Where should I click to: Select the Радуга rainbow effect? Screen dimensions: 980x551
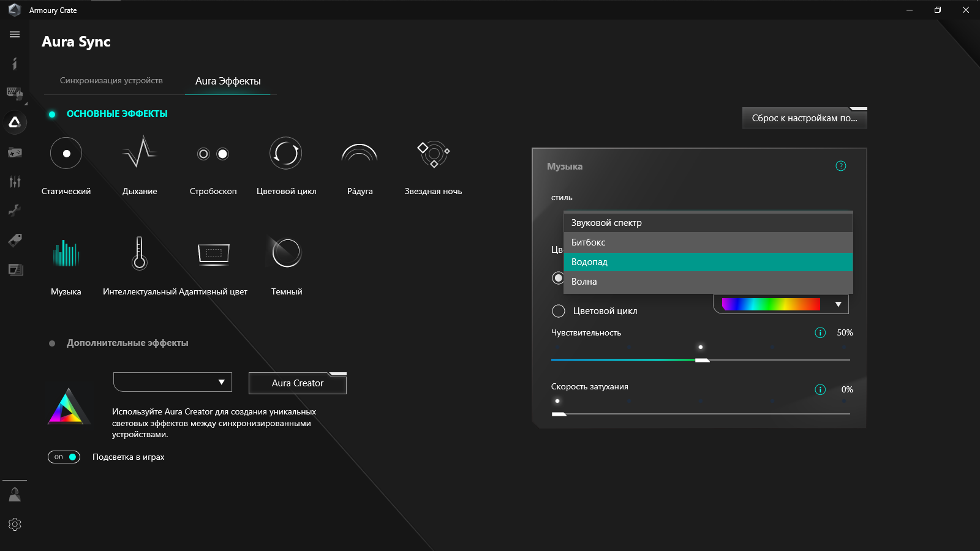click(360, 153)
